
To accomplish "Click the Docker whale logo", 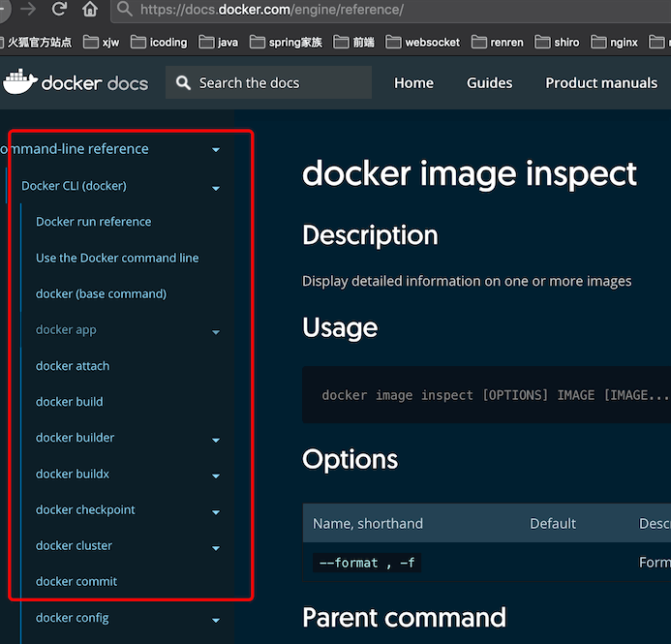I will tap(19, 81).
